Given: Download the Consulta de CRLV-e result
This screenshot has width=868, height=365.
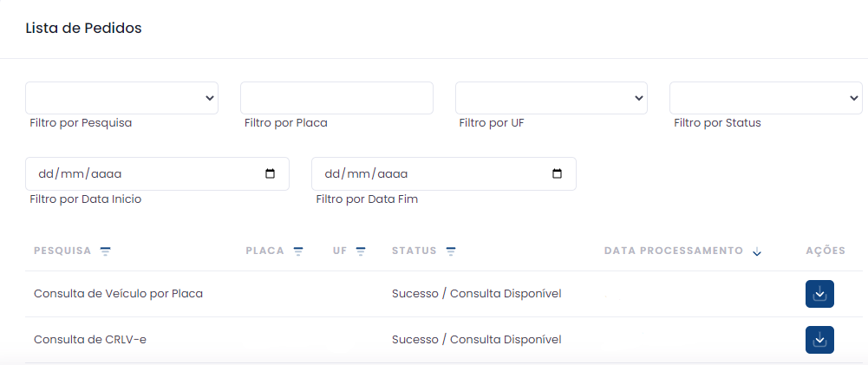Looking at the screenshot, I should point(819,340).
